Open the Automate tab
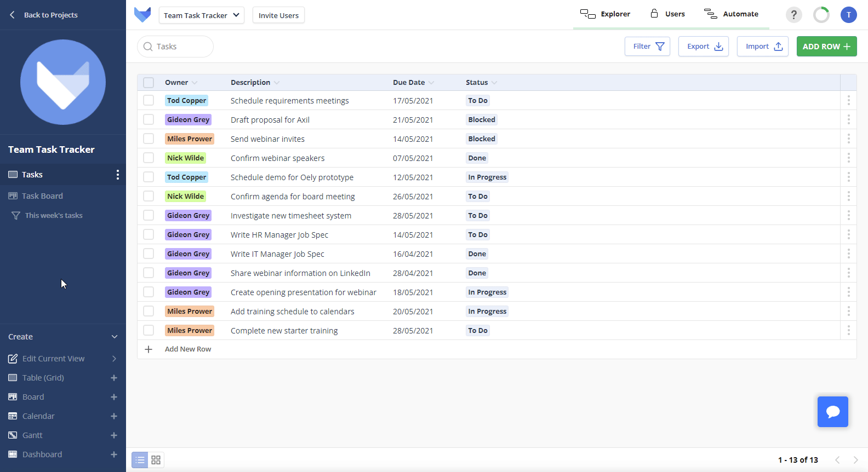Screen dimensions: 868x472 (732, 14)
